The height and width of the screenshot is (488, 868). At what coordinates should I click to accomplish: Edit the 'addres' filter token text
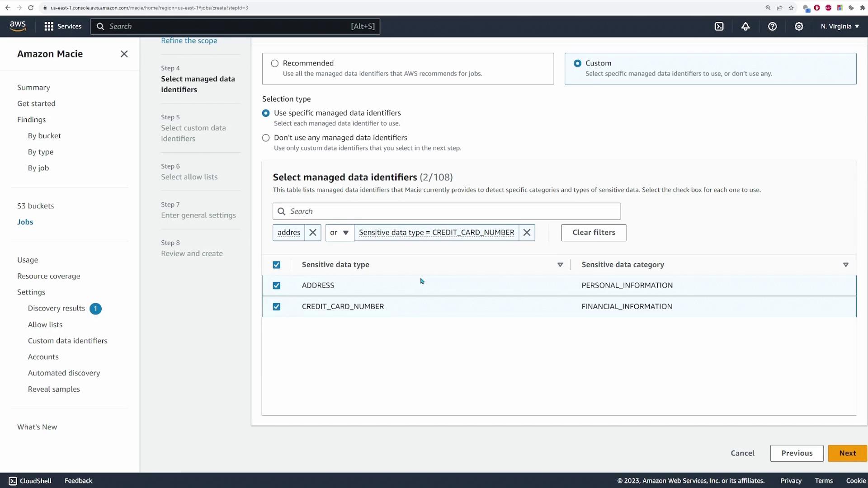tap(289, 233)
